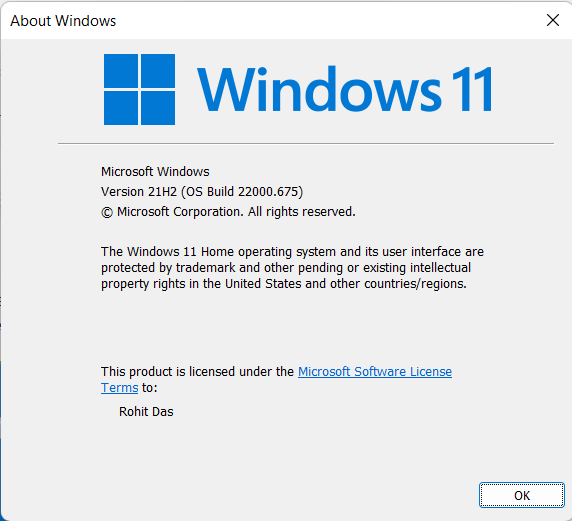Click the bottom-right pane of Windows logo
Screen dimensions: 572x521
click(x=158, y=108)
